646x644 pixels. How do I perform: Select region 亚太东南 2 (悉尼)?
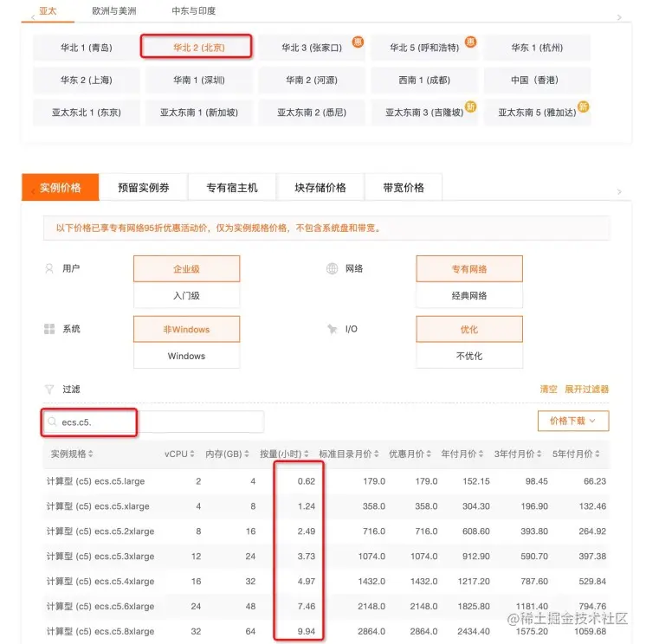pos(312,113)
